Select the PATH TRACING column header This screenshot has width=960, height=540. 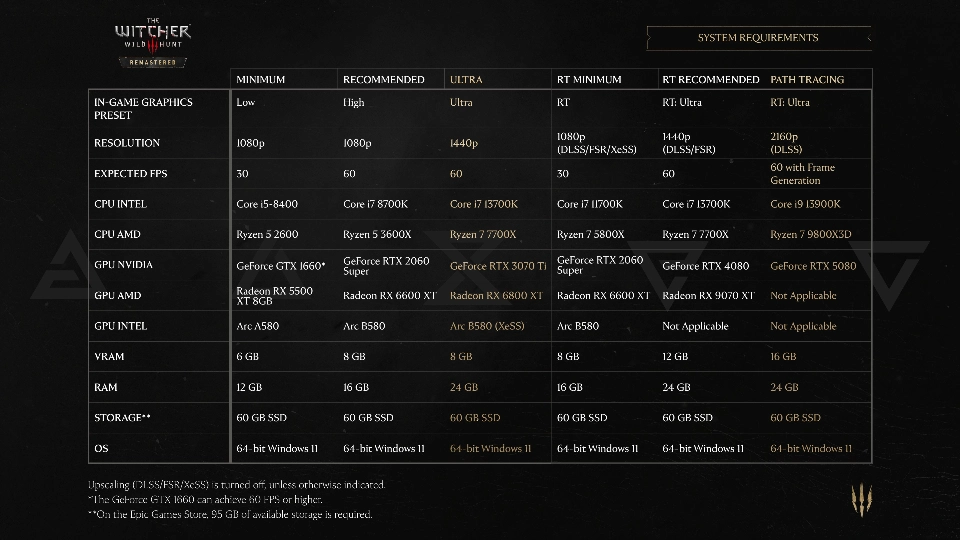807,80
